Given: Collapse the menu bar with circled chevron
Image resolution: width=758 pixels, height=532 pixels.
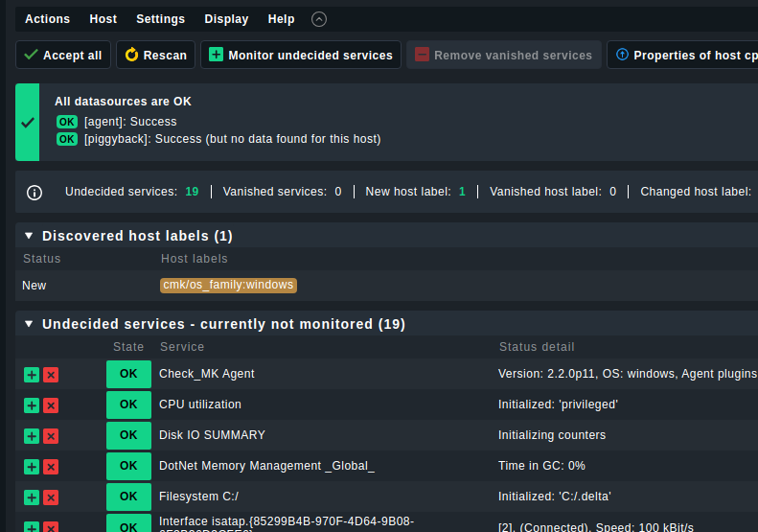Looking at the screenshot, I should (319, 19).
